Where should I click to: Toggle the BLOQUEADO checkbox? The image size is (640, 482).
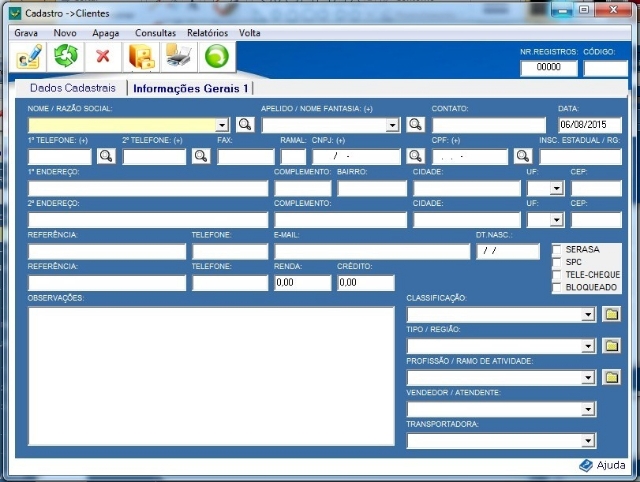tap(558, 287)
